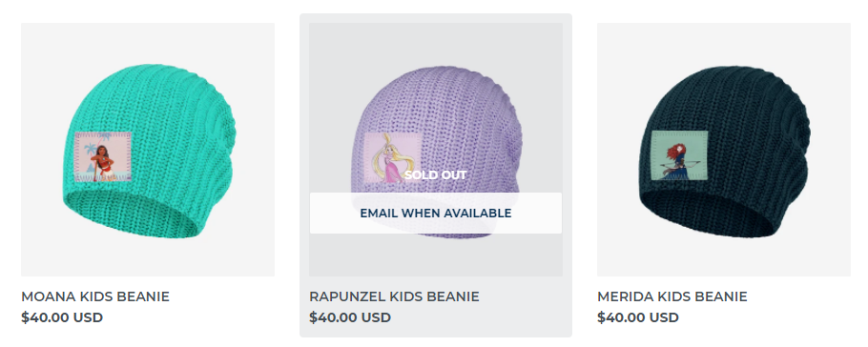Click the $40.00 USD price under Merida beanie

click(x=638, y=317)
